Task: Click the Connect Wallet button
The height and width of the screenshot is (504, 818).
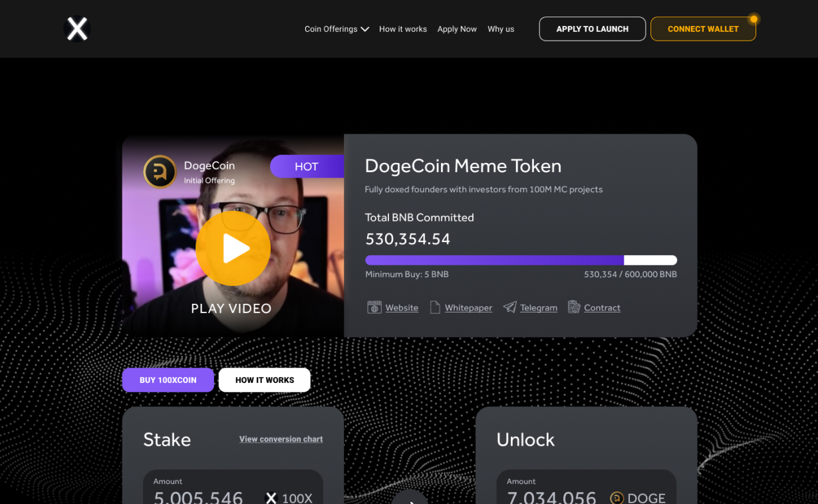Action: (703, 29)
